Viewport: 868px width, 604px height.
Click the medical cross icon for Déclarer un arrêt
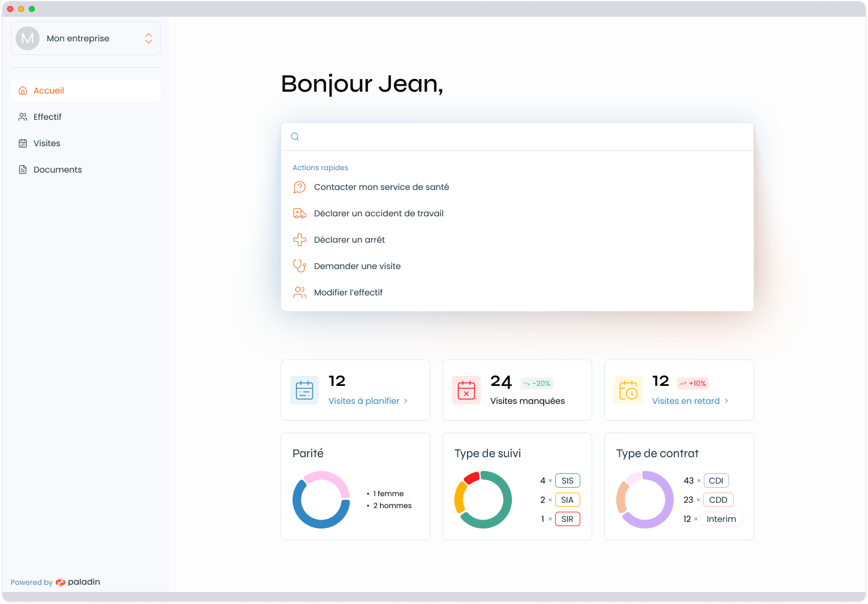[299, 240]
